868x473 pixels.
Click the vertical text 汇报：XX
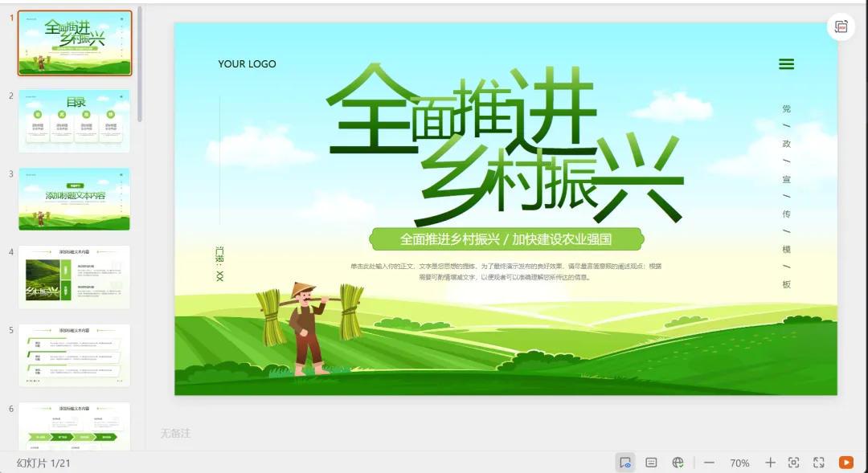(x=219, y=264)
